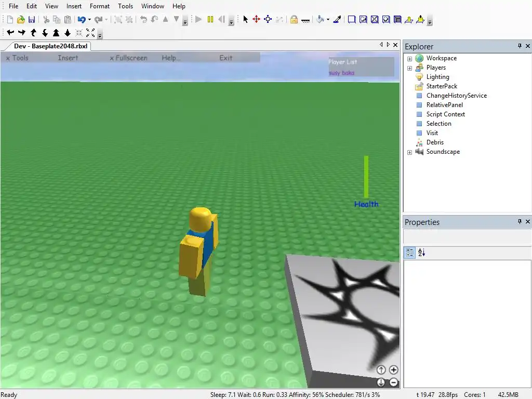Click the Run play button

coord(198,19)
